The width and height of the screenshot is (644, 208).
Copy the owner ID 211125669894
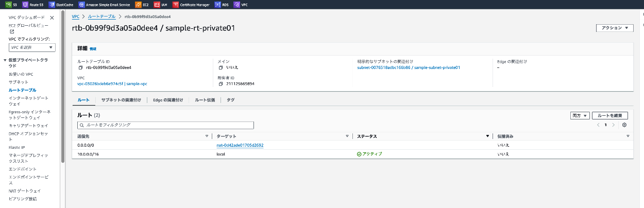click(221, 83)
